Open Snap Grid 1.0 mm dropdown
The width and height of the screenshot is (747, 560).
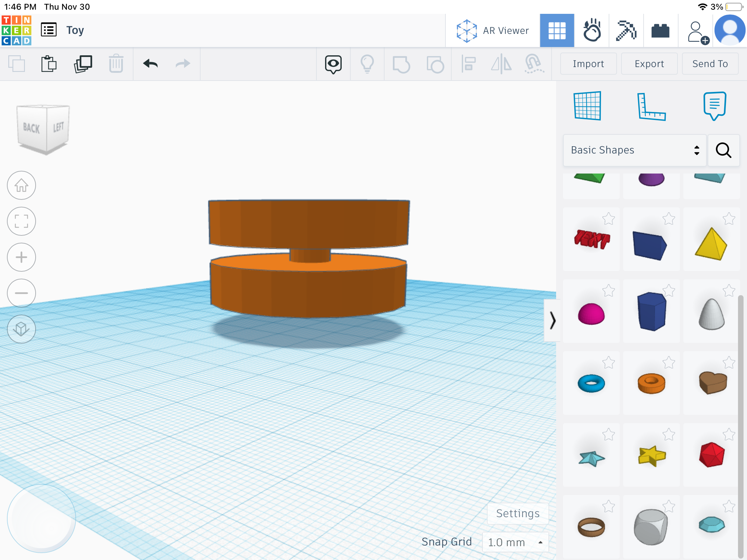[x=515, y=542]
